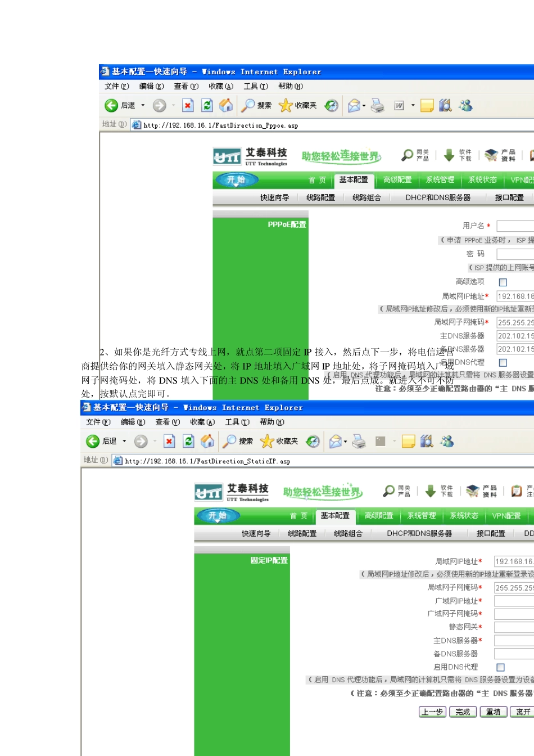
Task: Click the 局域网子网掩码 field on the PPPoE page
Action: tap(515, 322)
